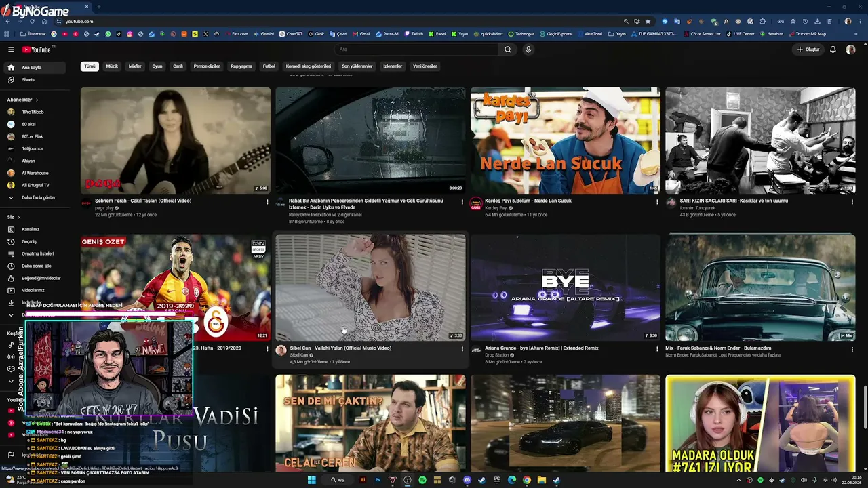Focus the YouTube search box
The height and width of the screenshot is (488, 868).
click(416, 49)
